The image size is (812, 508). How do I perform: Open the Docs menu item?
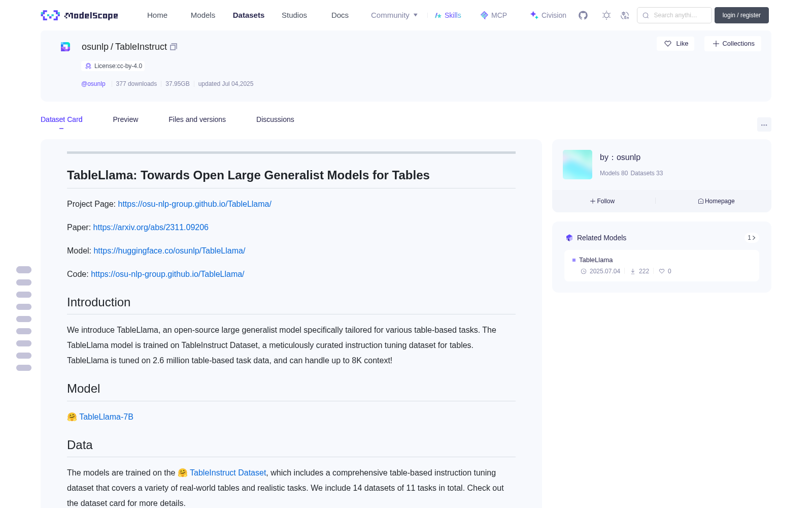tap(340, 15)
